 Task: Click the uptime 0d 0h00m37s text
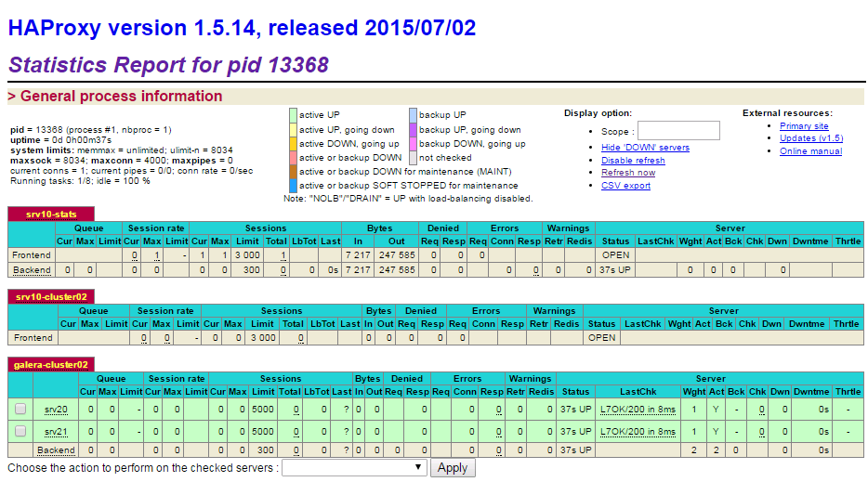pos(61,140)
